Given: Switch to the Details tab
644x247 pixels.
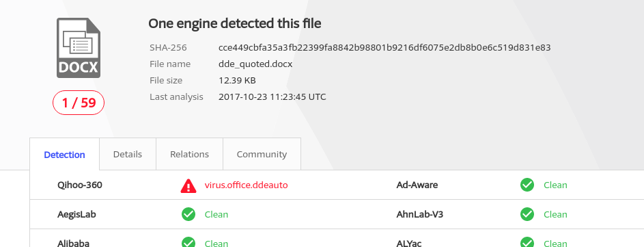Looking at the screenshot, I should click(128, 155).
